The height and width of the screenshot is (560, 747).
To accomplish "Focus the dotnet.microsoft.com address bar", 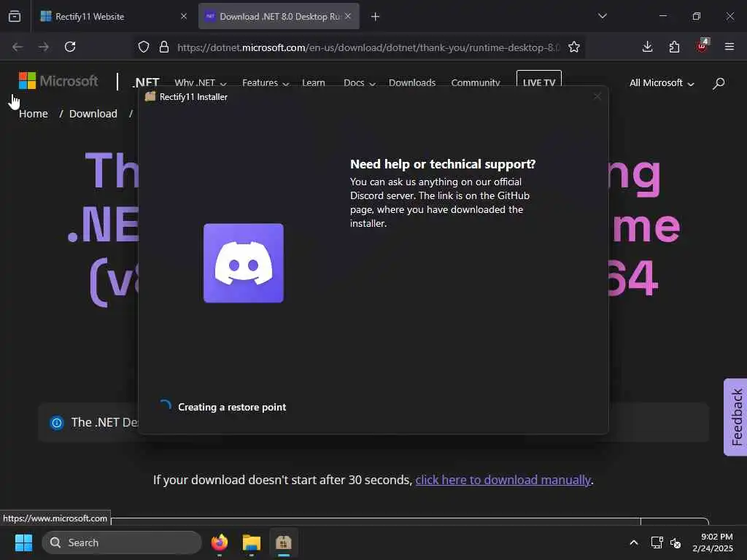I will click(368, 47).
